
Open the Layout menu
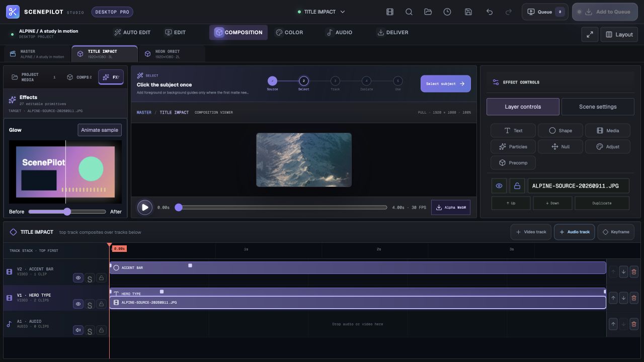click(x=619, y=34)
